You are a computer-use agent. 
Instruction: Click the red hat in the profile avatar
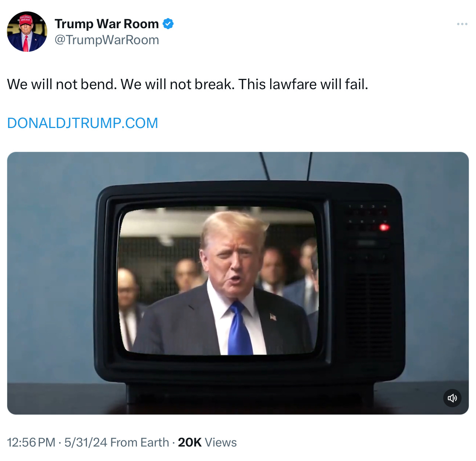click(26, 20)
